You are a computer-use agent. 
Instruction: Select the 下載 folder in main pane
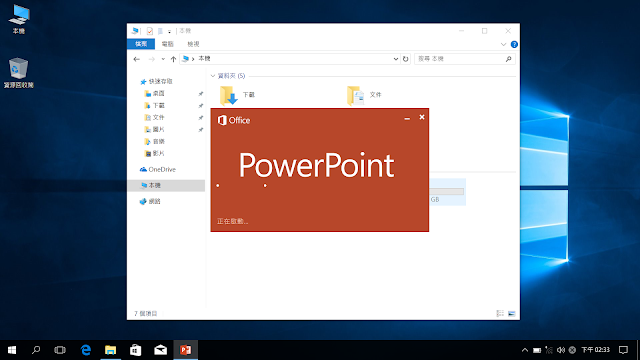[x=238, y=95]
